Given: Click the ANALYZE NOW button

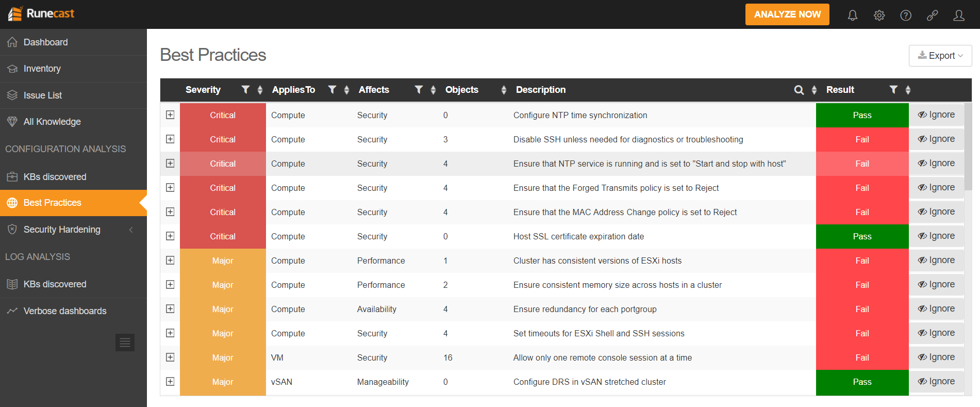Looking at the screenshot, I should (787, 14).
